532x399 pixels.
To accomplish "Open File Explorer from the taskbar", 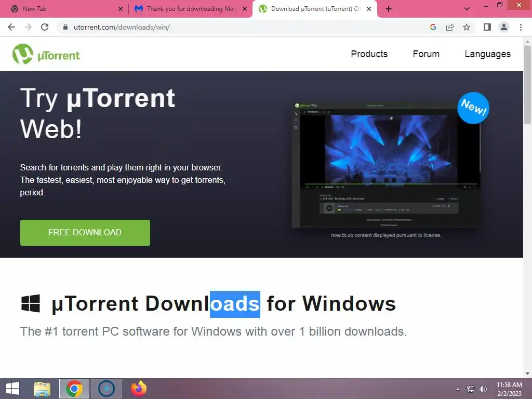I will (42, 389).
